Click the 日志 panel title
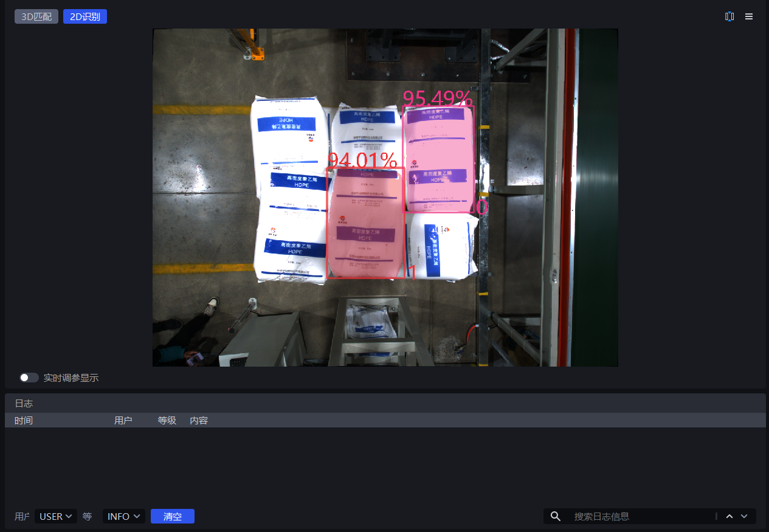The height and width of the screenshot is (532, 769). 24,403
